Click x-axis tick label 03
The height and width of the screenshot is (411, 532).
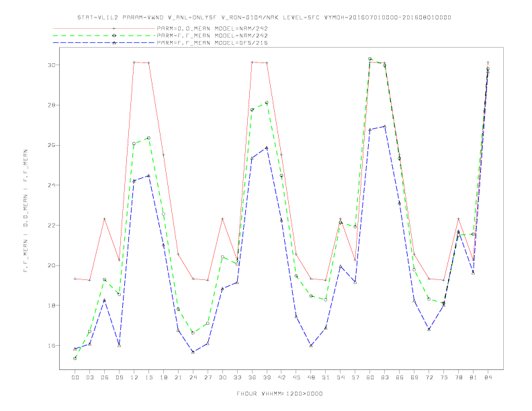click(x=89, y=377)
